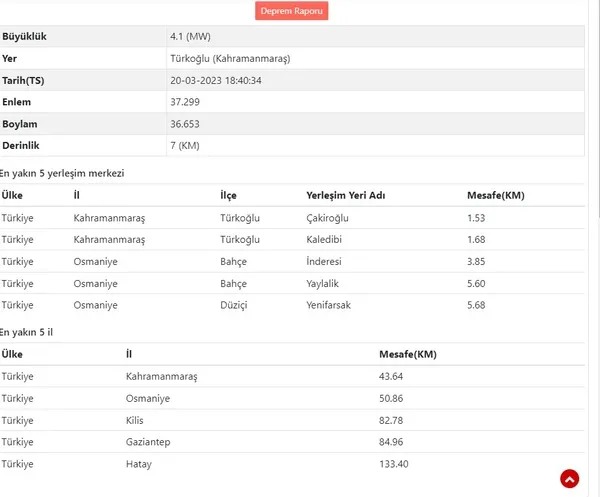Select the distance 82.78 cell
Viewport: 600px width, 497px height.
click(x=391, y=420)
